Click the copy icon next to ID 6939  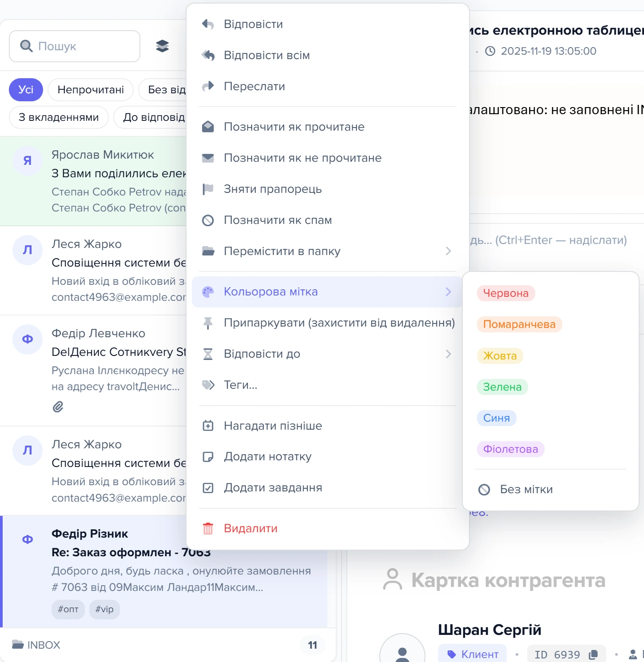(593, 654)
